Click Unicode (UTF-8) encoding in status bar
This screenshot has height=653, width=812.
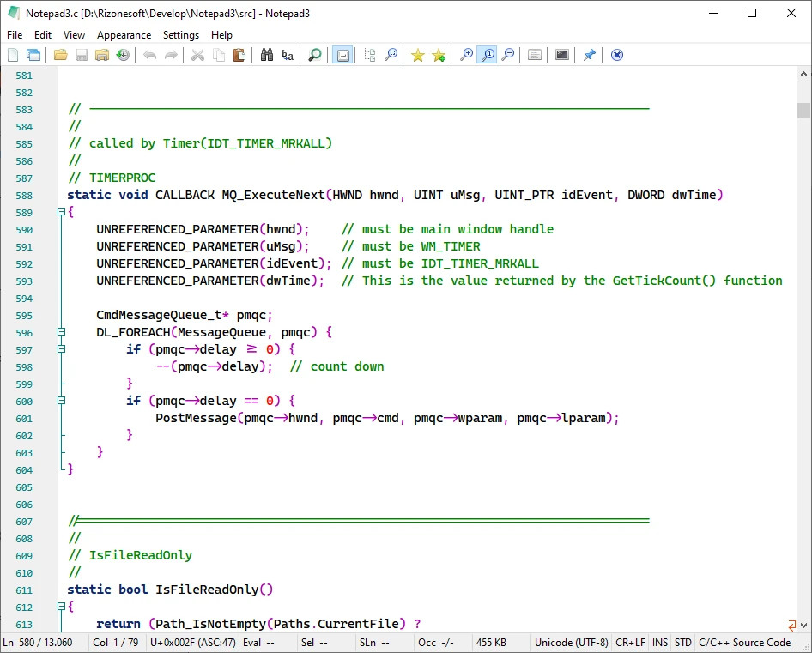click(571, 643)
